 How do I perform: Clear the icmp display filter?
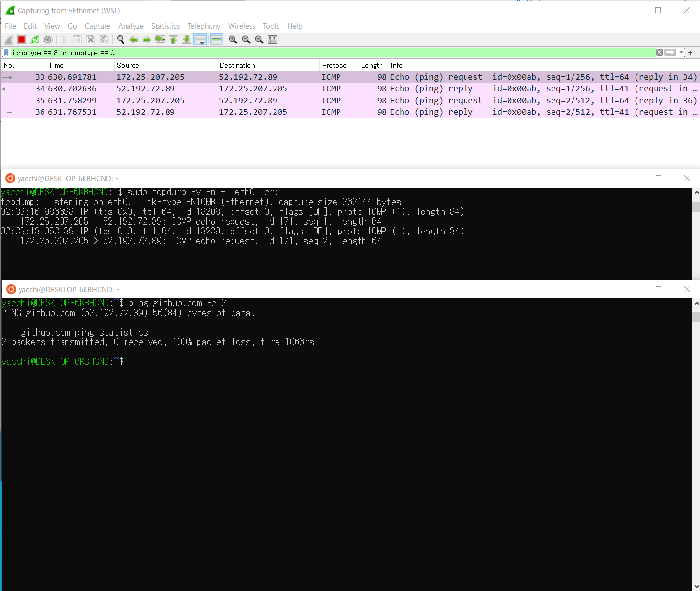[659, 52]
